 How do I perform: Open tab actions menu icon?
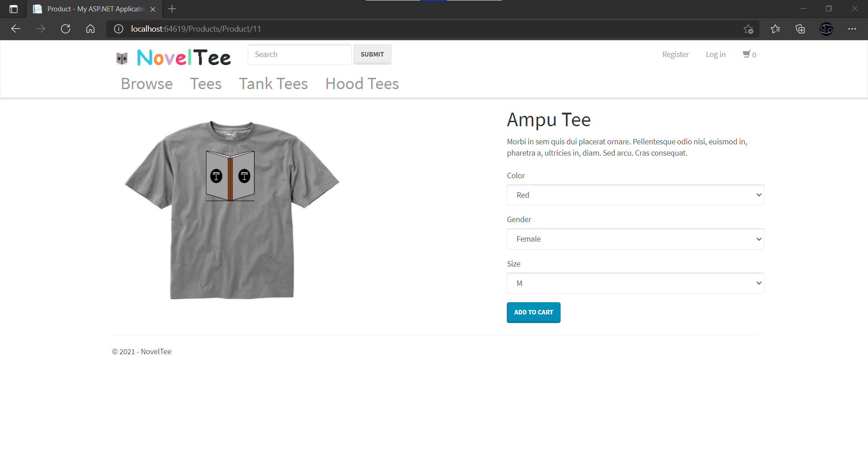[14, 9]
